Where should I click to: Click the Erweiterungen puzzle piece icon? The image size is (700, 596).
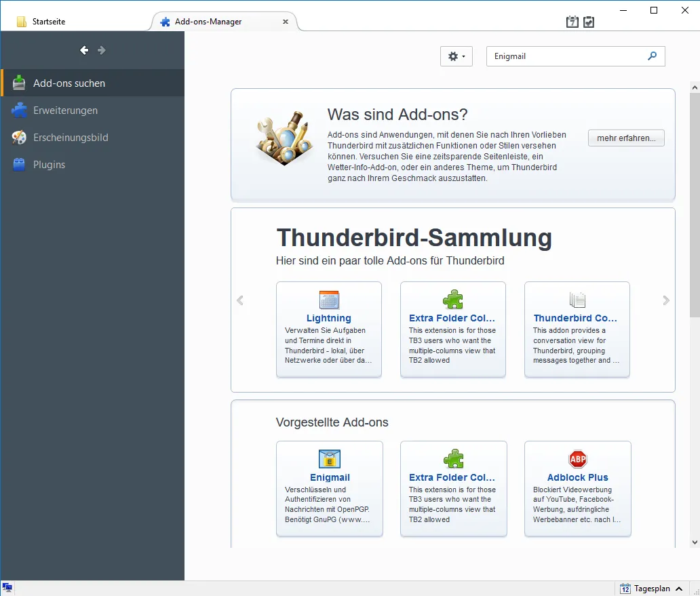point(19,111)
